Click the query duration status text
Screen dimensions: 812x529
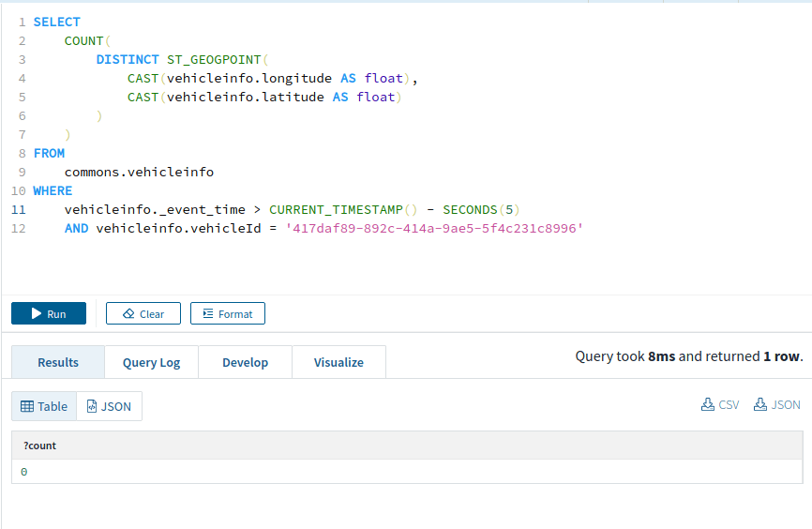689,355
